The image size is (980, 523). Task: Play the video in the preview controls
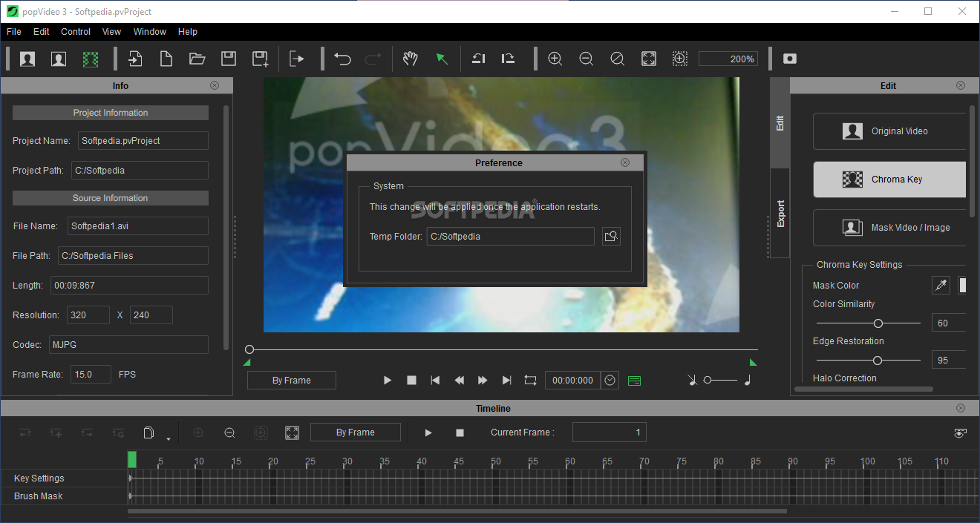[x=388, y=381]
